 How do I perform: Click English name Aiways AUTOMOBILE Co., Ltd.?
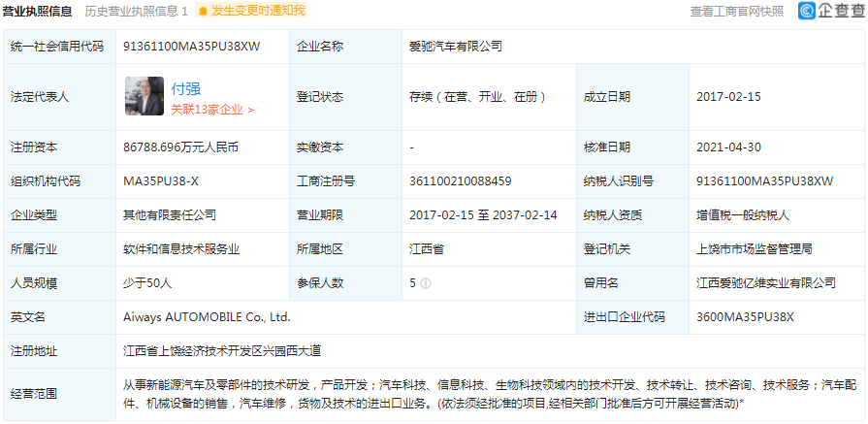(207, 317)
